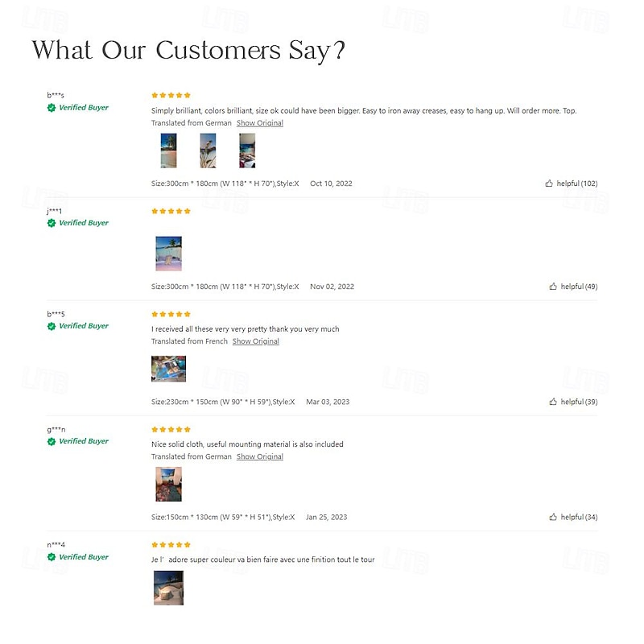This screenshot has height=644, width=644.
Task: Mark g***n review helpful via thumbs-up
Action: [x=553, y=517]
